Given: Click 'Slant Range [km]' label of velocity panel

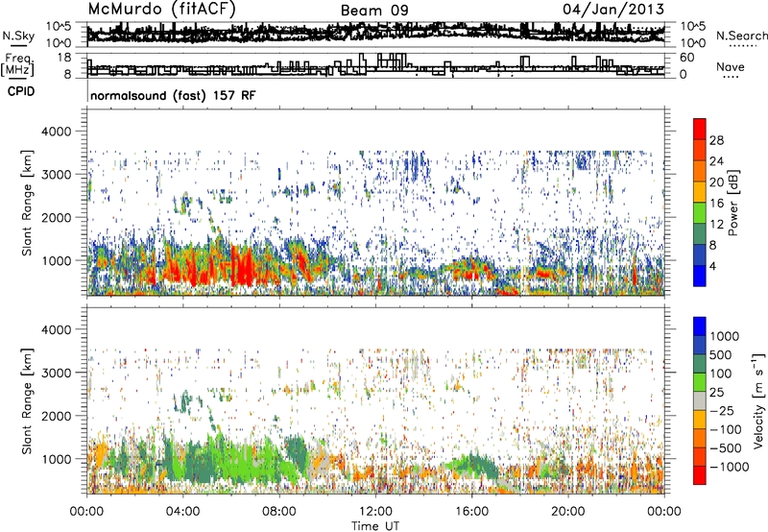Looking at the screenshot, I should click(27, 400).
